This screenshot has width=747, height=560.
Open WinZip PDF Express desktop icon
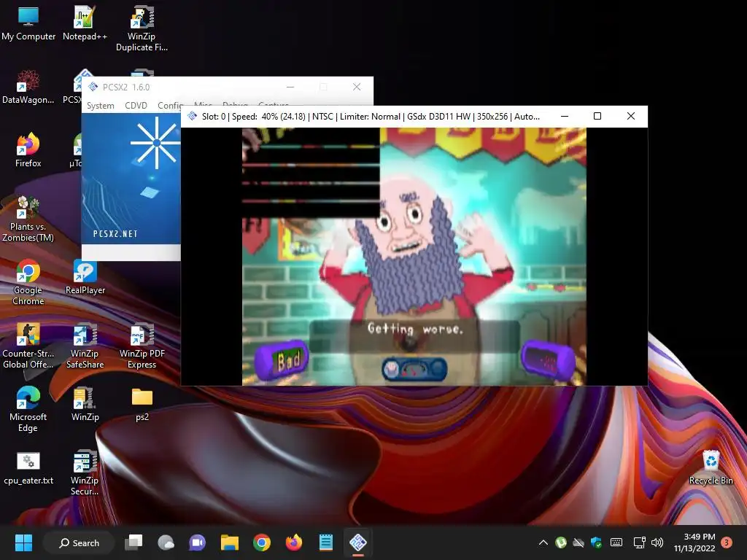pos(142,346)
